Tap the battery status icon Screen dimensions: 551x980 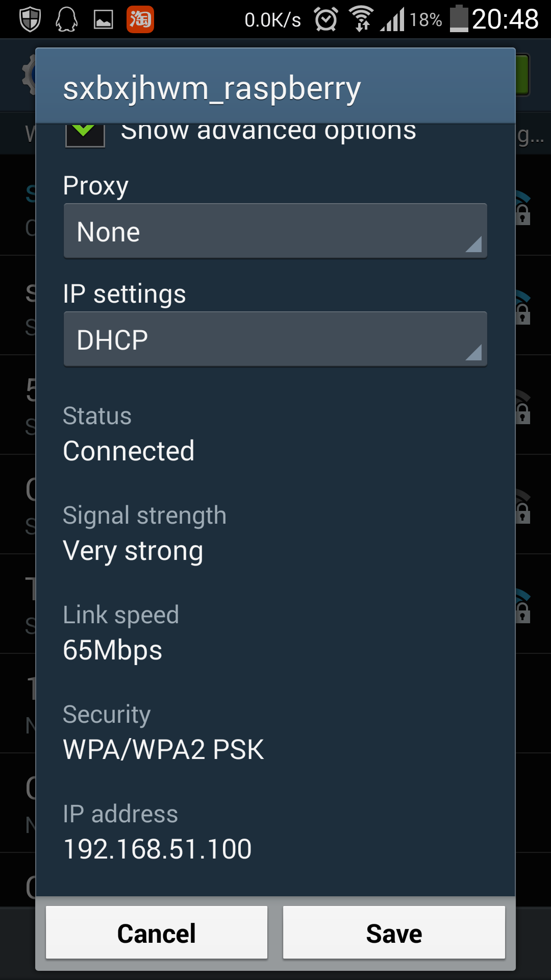[459, 18]
